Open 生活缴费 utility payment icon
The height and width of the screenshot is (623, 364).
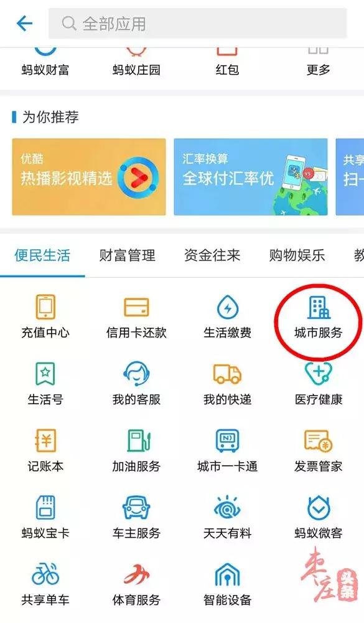click(x=228, y=307)
